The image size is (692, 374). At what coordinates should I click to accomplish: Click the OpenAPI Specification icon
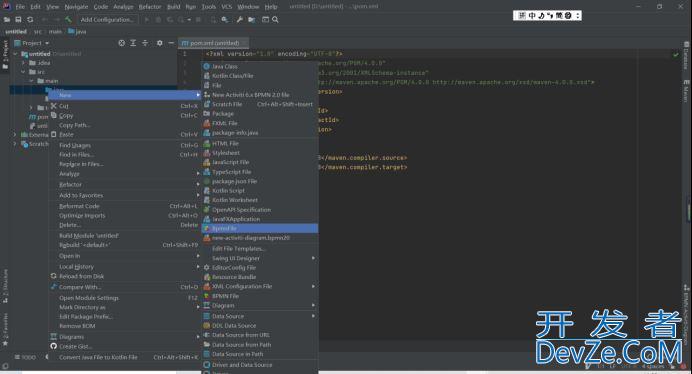click(x=207, y=210)
